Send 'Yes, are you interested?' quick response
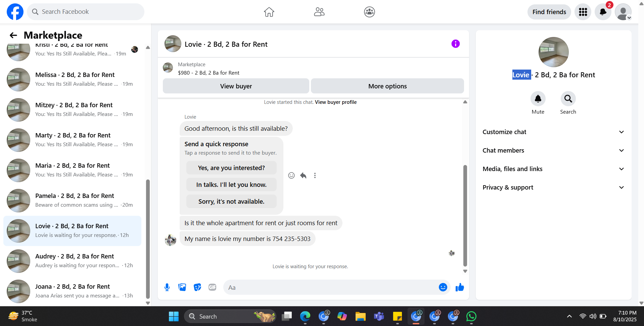 [231, 168]
